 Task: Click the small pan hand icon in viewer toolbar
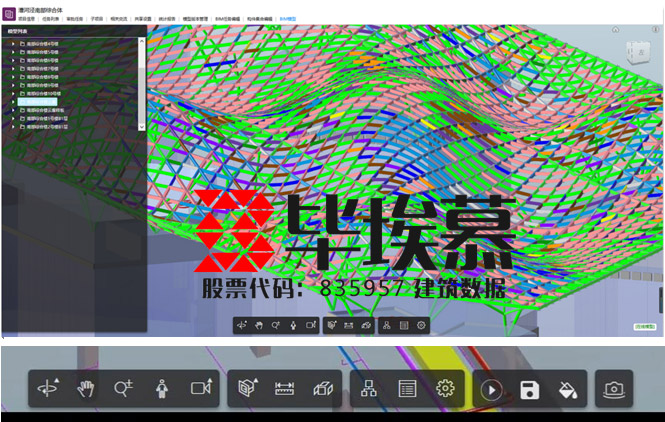click(259, 325)
